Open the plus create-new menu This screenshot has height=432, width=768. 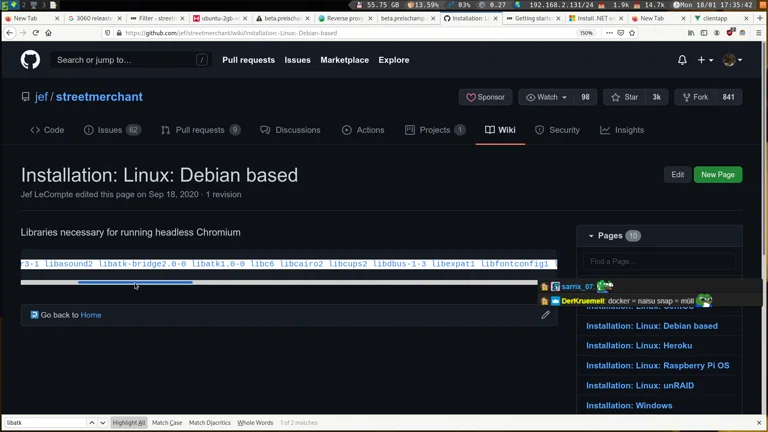(x=705, y=60)
